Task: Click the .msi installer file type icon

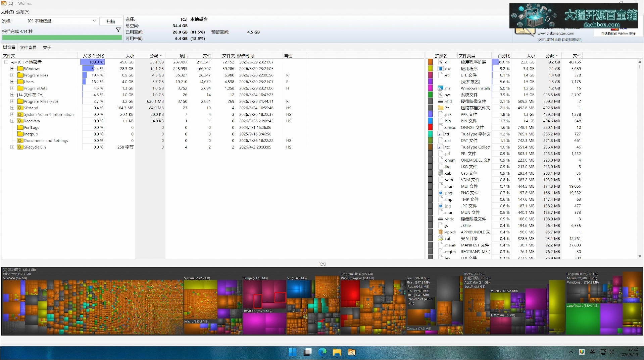Action: [441, 88]
